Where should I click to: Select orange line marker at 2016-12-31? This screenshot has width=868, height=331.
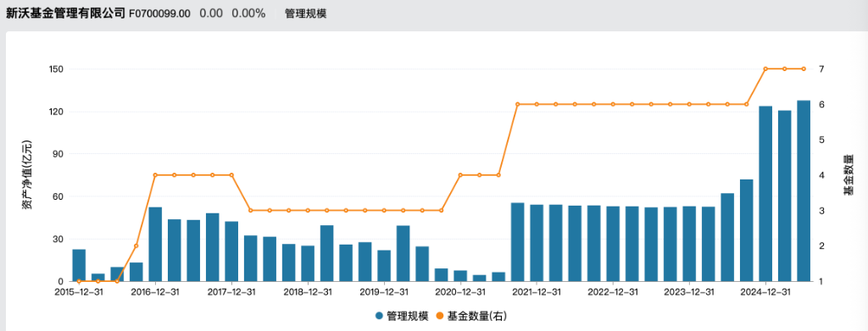155,175
